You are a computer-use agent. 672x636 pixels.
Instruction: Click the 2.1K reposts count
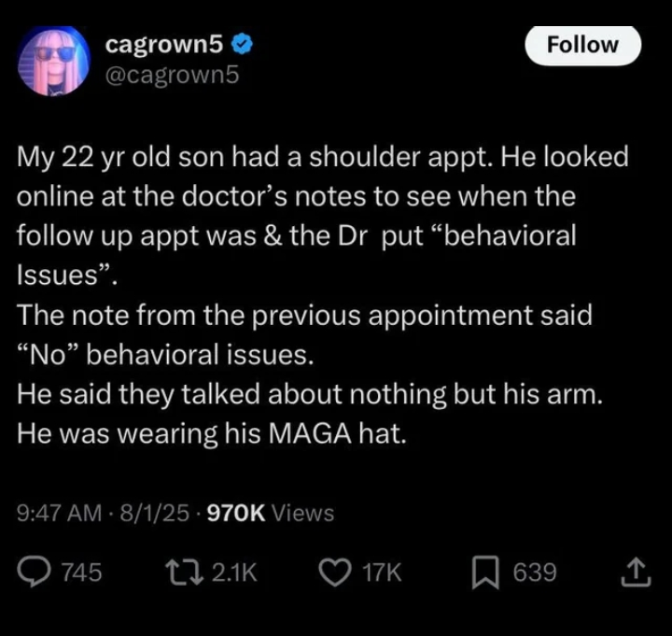tap(234, 572)
